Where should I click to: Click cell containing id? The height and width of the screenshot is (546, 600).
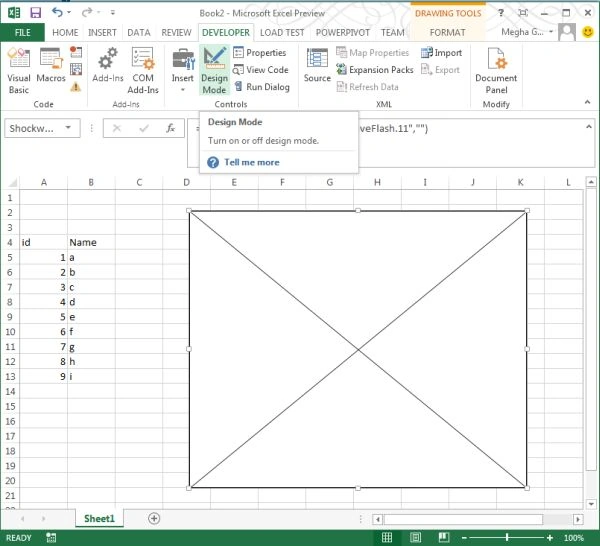tap(44, 242)
